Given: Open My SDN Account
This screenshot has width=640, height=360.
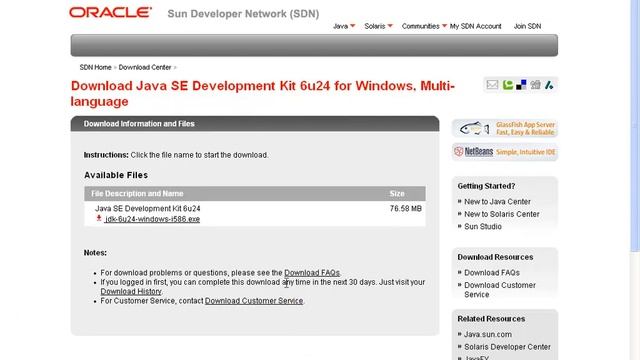Looking at the screenshot, I should [475, 26].
